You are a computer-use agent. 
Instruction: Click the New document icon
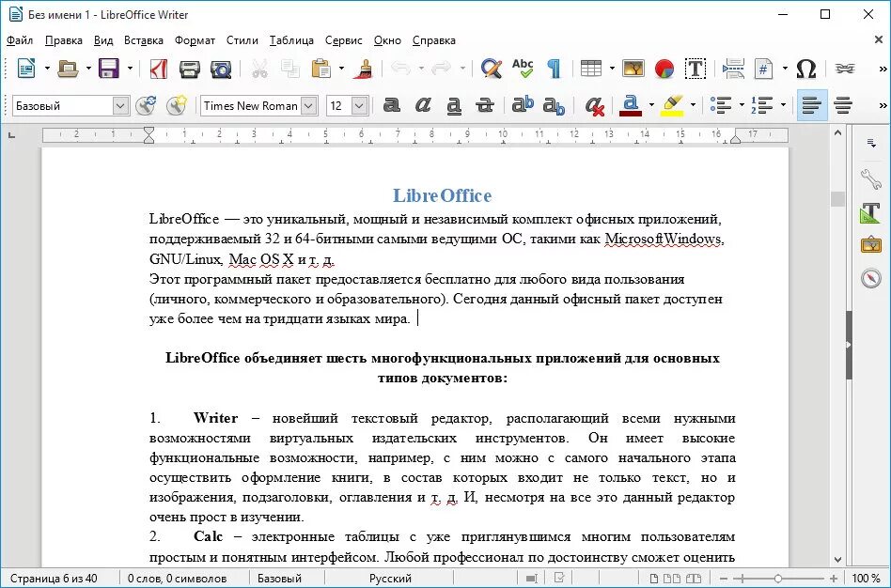(x=26, y=69)
